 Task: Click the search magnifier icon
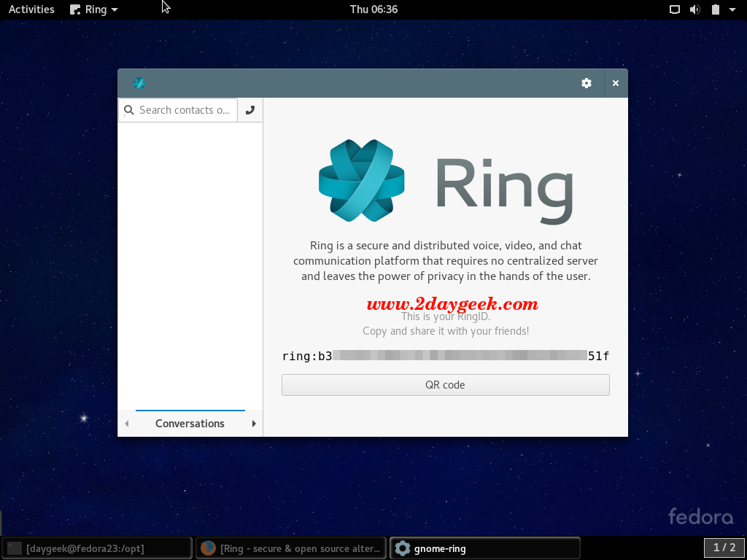click(128, 110)
